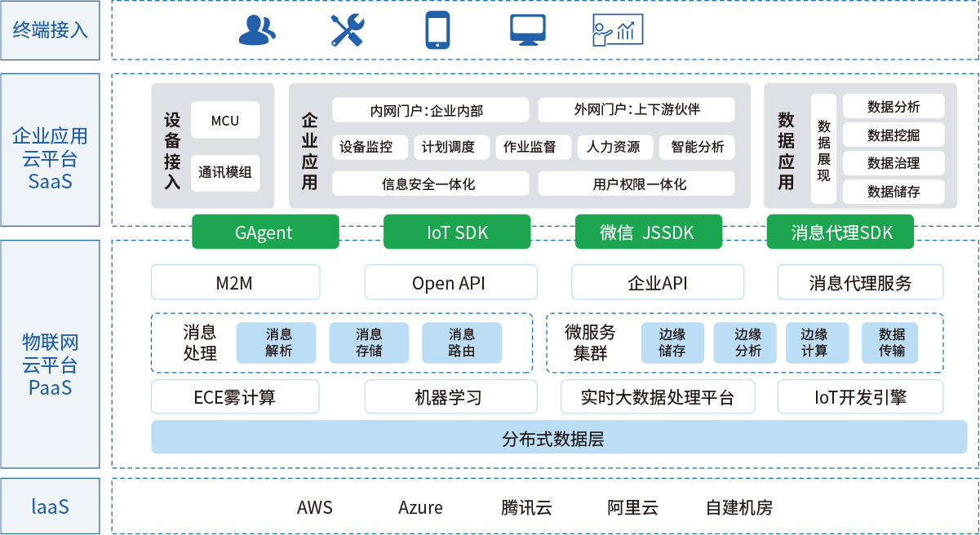Viewport: 980px width, 535px height.
Task: Select the 微信 JSSDK green block
Action: pos(648,232)
